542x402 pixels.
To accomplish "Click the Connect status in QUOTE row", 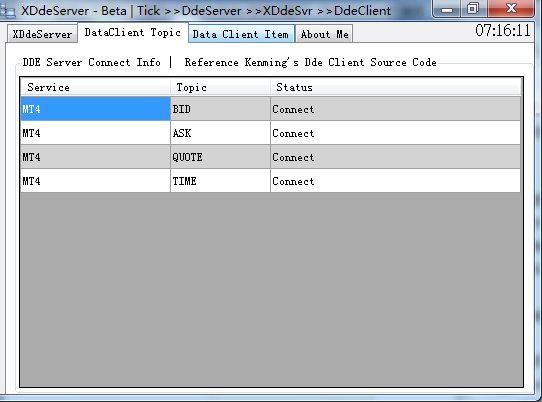I will tap(395, 157).
